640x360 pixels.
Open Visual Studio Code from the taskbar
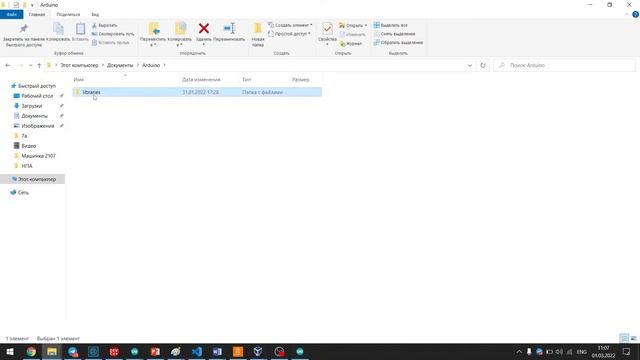[197, 351]
